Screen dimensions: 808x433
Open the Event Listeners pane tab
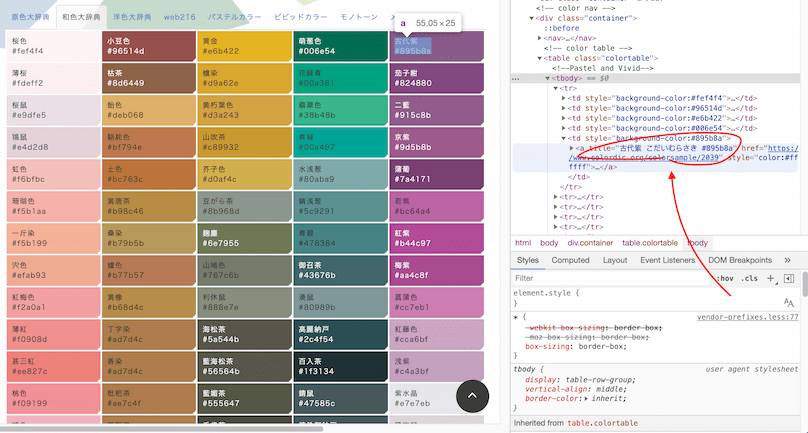pyautogui.click(x=667, y=260)
